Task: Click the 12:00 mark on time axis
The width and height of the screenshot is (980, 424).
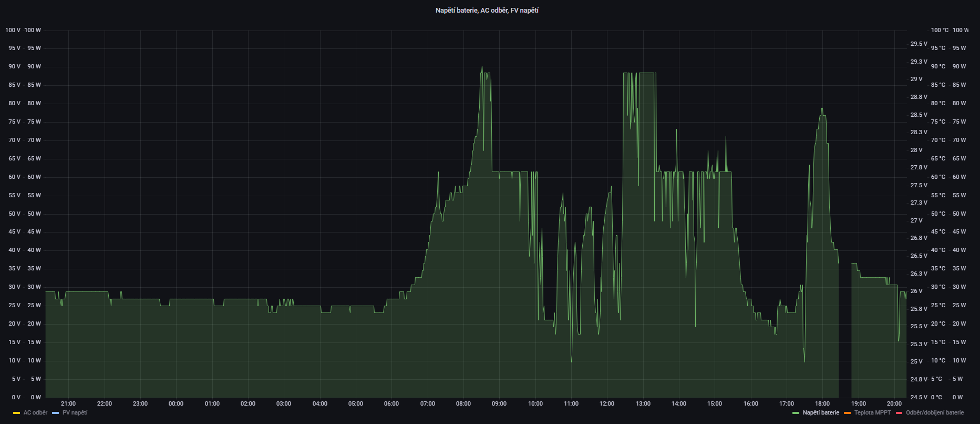Action: tap(607, 404)
